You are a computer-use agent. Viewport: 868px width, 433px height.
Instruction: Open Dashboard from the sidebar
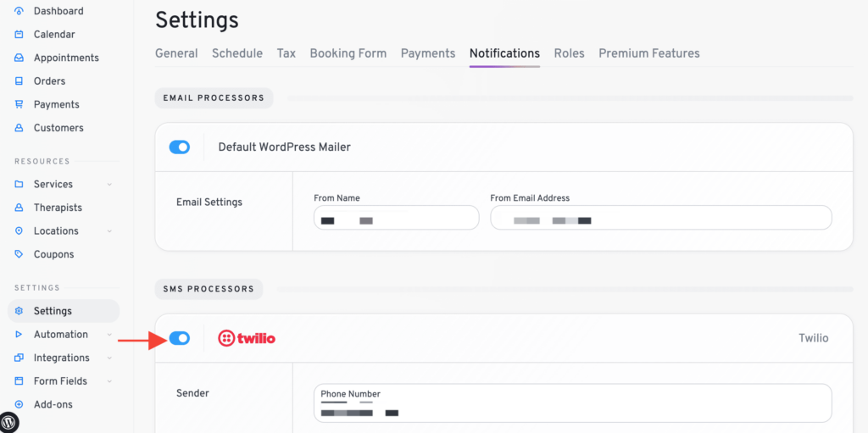[x=58, y=11]
